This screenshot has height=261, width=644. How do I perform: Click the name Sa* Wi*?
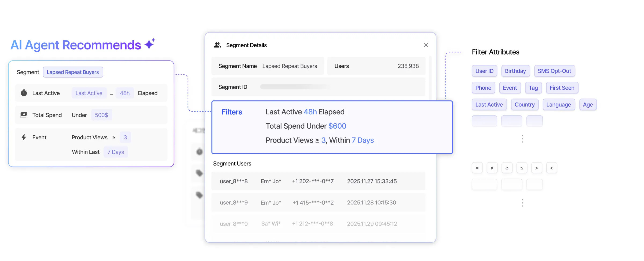click(271, 224)
